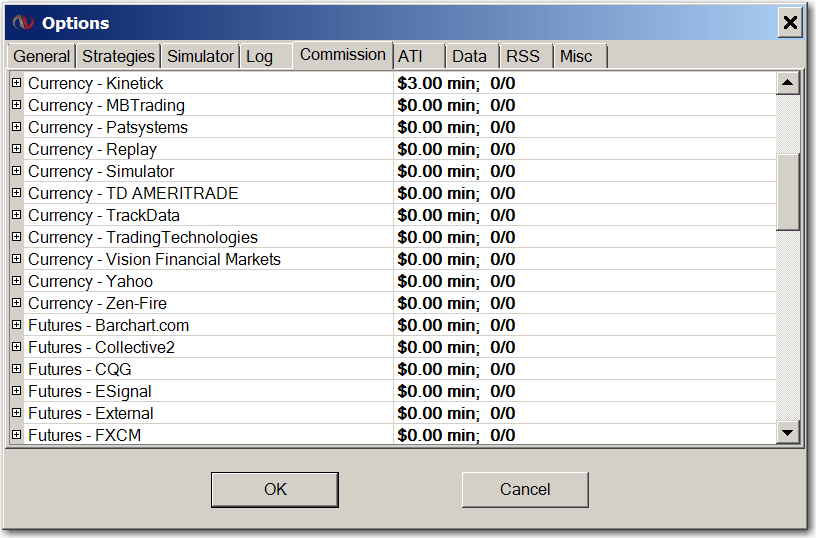The width and height of the screenshot is (816, 538).
Task: Click the scrollbar up arrow
Action: (x=788, y=83)
